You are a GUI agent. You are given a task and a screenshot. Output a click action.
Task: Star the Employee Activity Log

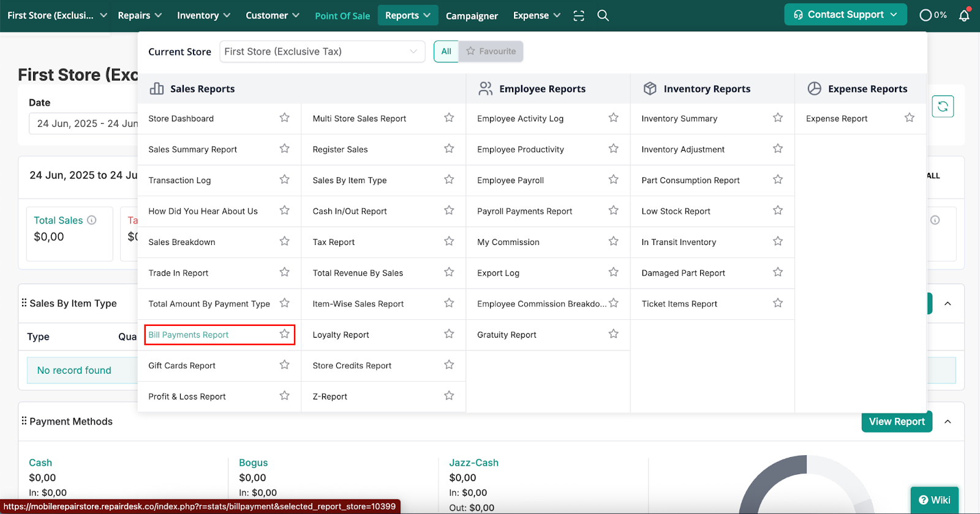(614, 118)
